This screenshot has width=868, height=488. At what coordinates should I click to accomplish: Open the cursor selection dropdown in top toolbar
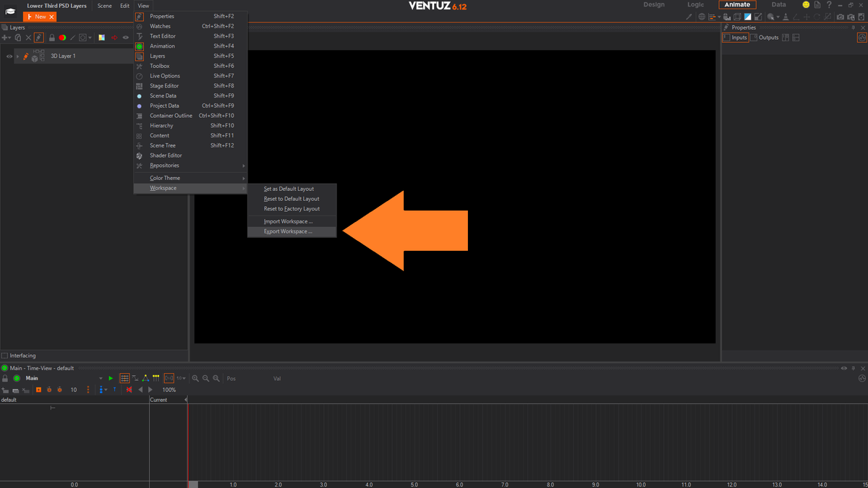coord(778,17)
